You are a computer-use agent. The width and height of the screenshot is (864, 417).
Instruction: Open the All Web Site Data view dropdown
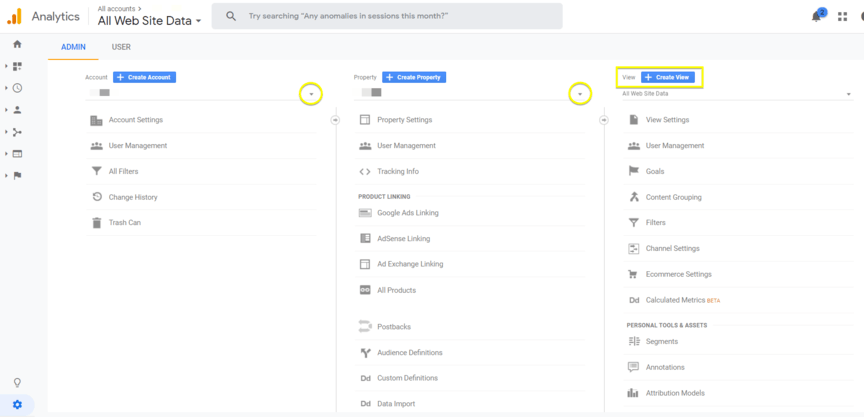(737, 94)
